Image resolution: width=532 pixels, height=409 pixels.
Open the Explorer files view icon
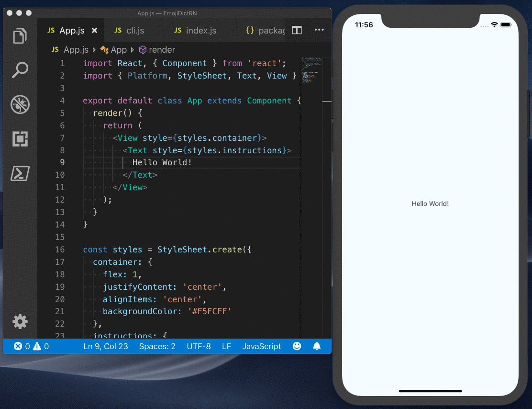[20, 36]
